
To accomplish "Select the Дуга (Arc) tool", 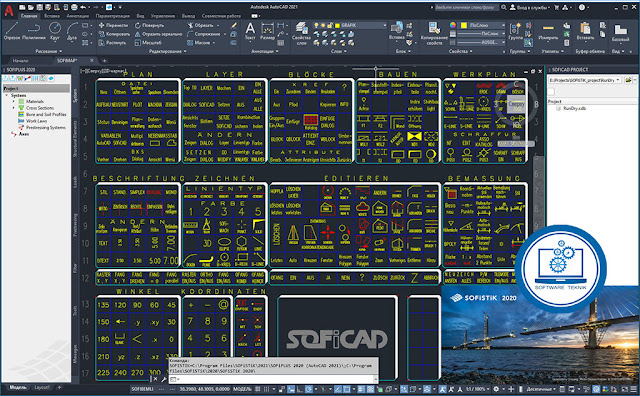I will coord(72,31).
